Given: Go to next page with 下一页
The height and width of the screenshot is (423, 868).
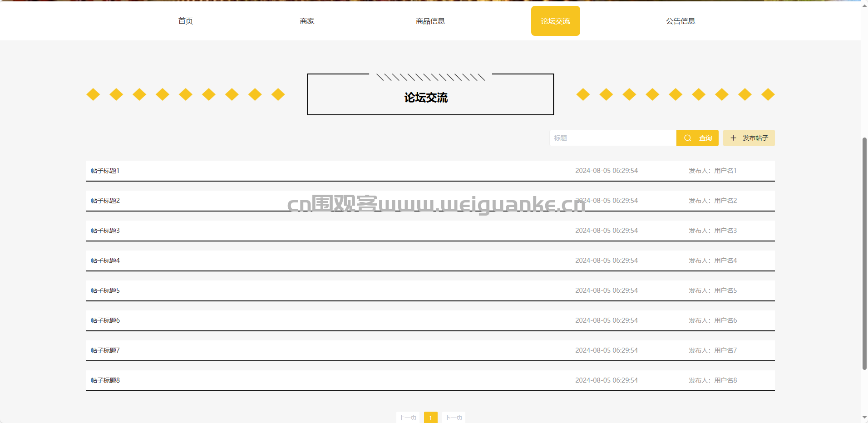Looking at the screenshot, I should click(454, 418).
